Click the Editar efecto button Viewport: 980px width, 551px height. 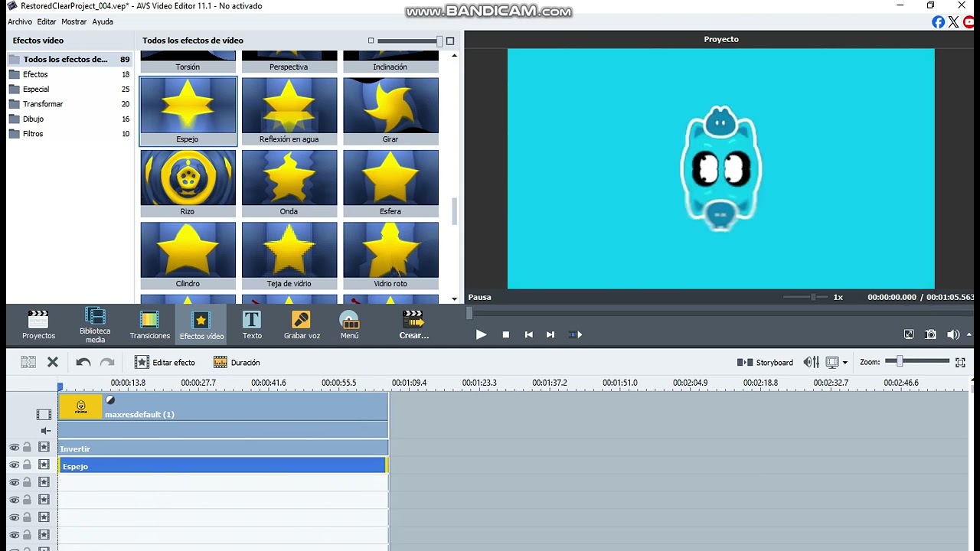165,362
